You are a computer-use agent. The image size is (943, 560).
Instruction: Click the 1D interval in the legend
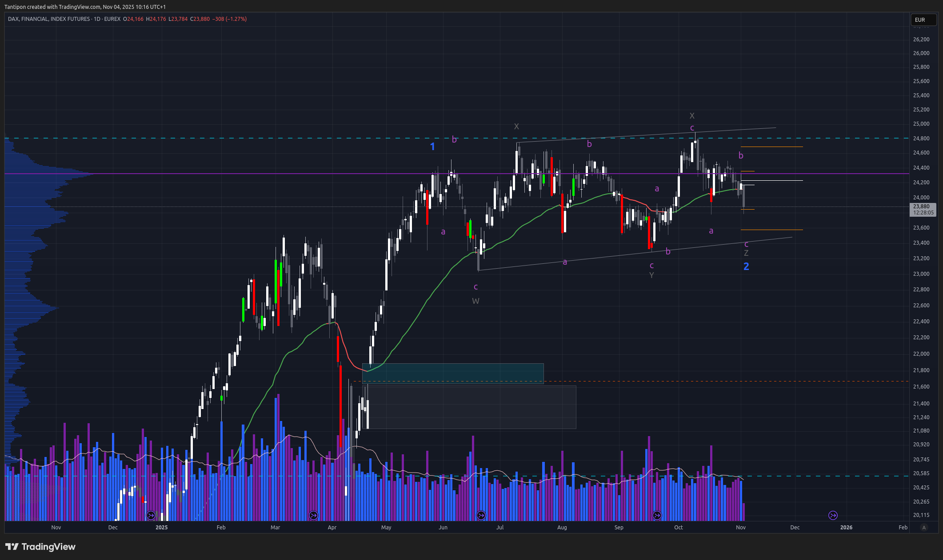click(x=96, y=19)
